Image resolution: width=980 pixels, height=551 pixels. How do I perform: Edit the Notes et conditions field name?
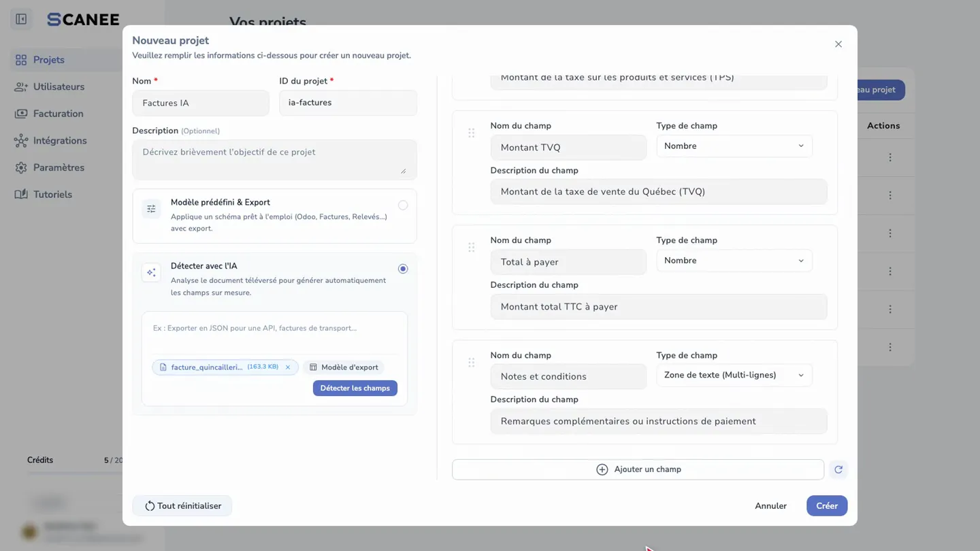pos(568,377)
